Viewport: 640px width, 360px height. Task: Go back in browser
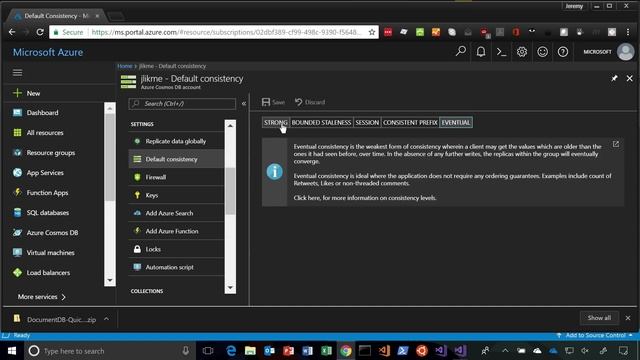point(12,32)
